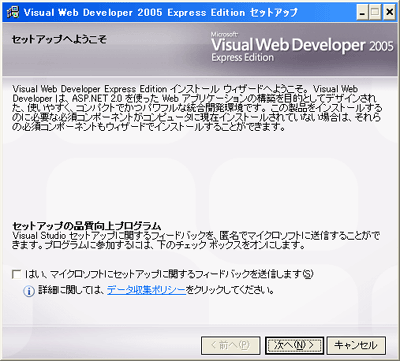
Task: Minimize the setup window
Action: [362, 13]
